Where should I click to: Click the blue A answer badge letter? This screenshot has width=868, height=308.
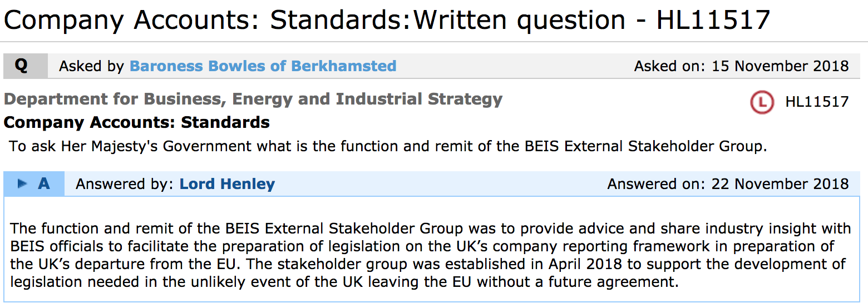43,183
